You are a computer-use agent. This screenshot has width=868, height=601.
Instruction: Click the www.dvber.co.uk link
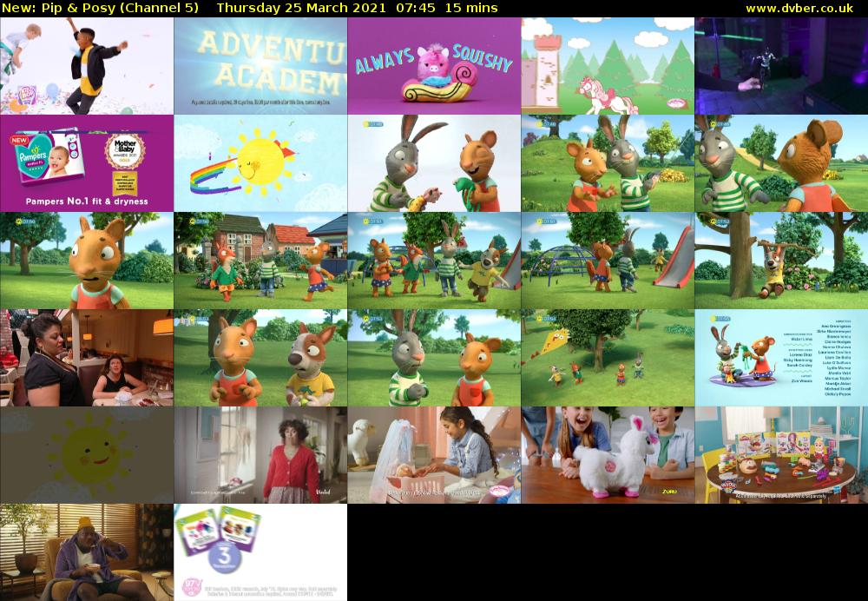point(799,9)
